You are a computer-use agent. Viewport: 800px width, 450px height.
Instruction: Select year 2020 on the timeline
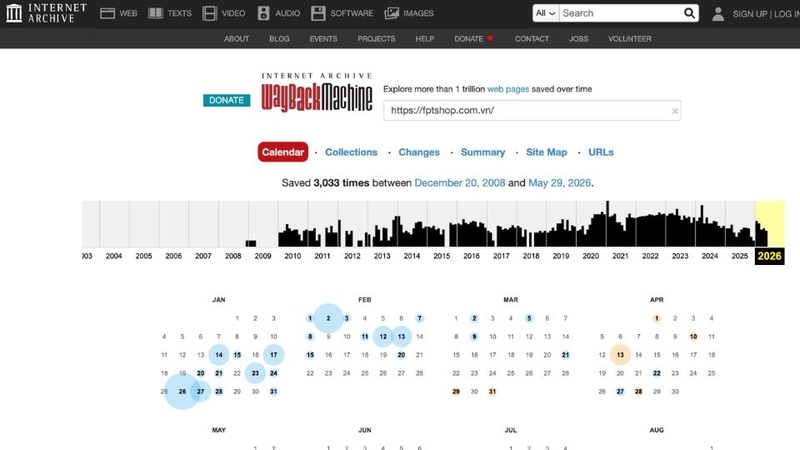tap(590, 256)
